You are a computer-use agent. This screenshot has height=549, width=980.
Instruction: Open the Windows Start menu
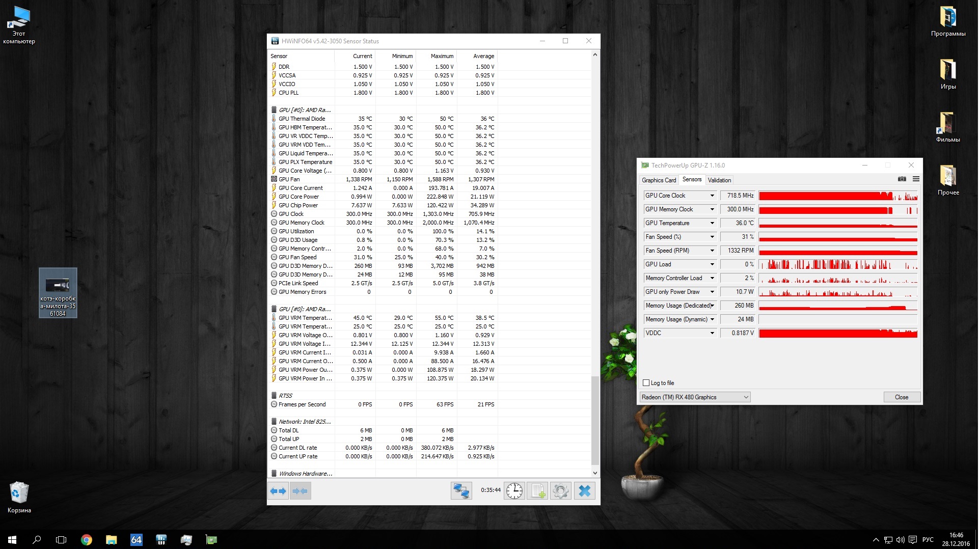tap(12, 540)
